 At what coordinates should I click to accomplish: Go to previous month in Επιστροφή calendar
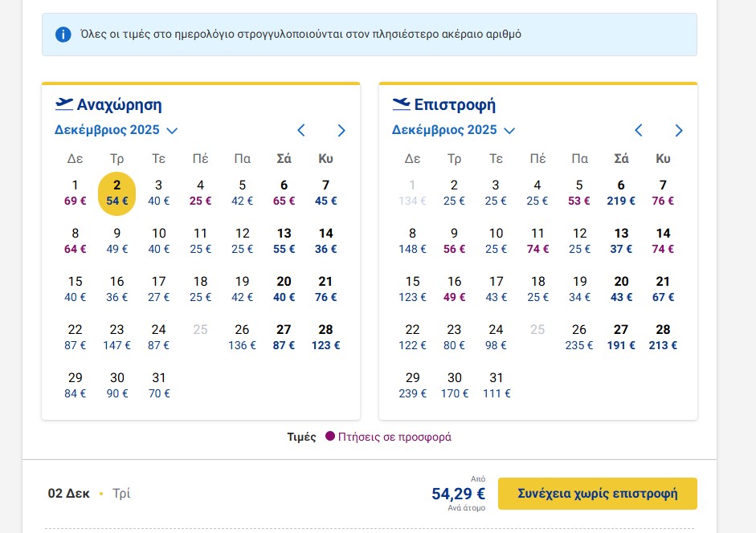639,130
